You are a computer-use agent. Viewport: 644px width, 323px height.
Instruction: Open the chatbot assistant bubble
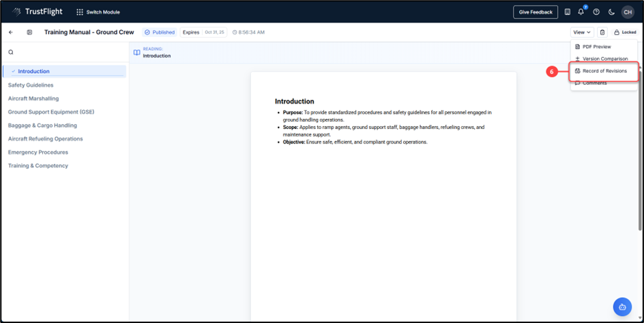(x=622, y=307)
